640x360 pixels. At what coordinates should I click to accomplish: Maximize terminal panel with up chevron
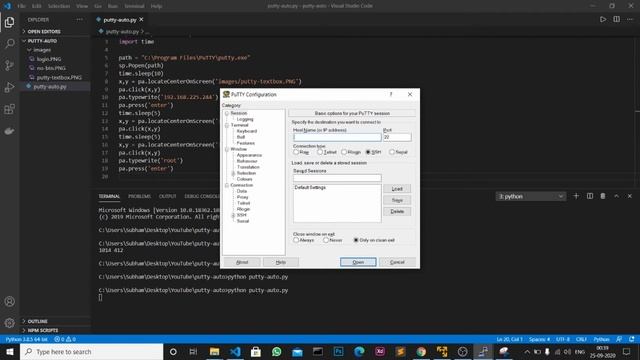(616, 196)
